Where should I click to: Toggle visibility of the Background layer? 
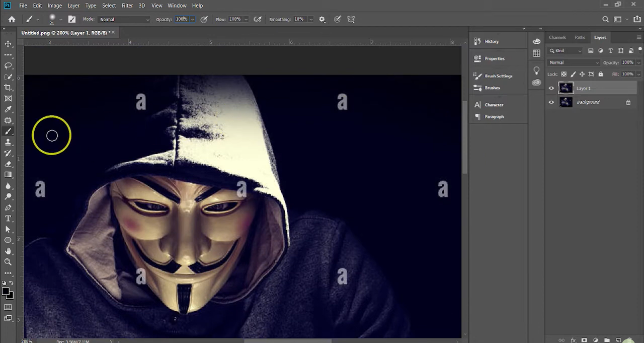click(x=551, y=102)
